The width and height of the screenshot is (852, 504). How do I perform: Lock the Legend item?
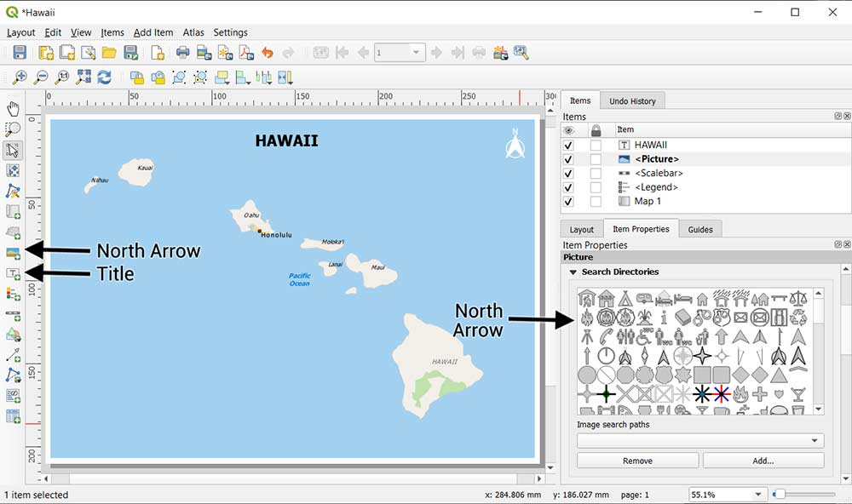pyautogui.click(x=596, y=187)
